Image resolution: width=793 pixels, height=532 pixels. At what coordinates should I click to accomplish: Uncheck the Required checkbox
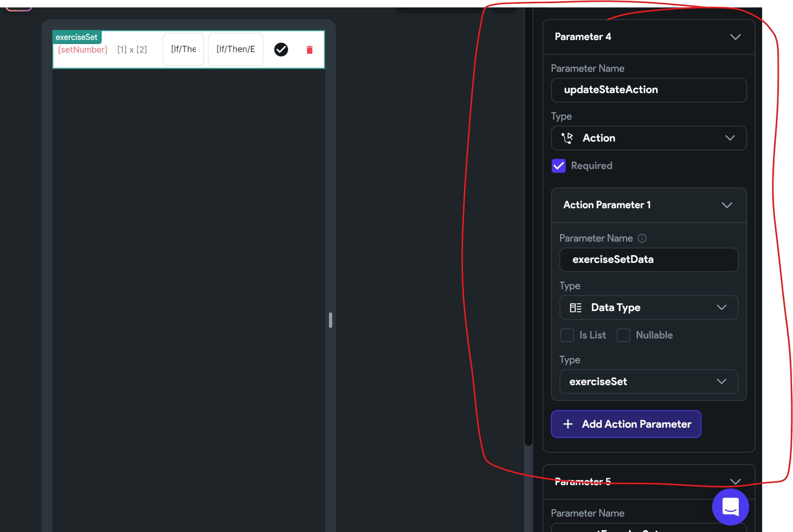tap(558, 166)
